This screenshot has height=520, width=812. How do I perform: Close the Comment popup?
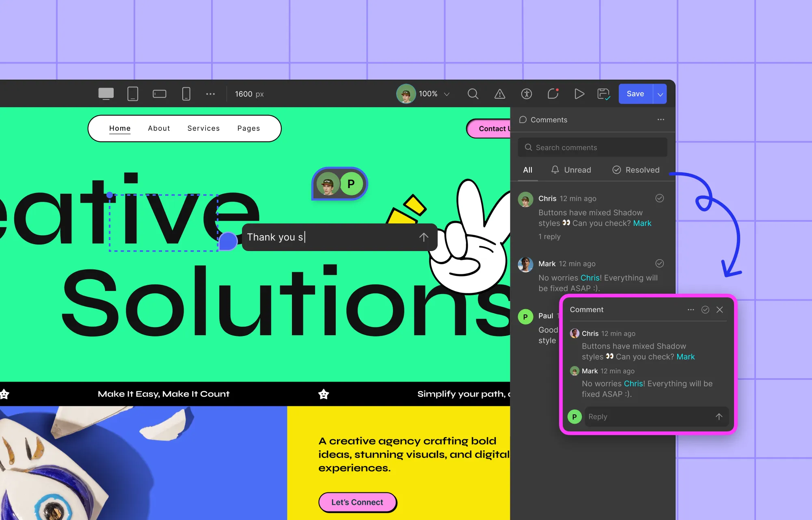point(720,310)
